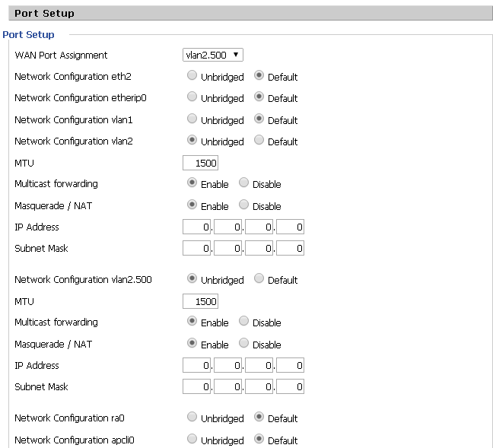Click third octet of vlan2.500 Subnet Mask

tap(259, 386)
